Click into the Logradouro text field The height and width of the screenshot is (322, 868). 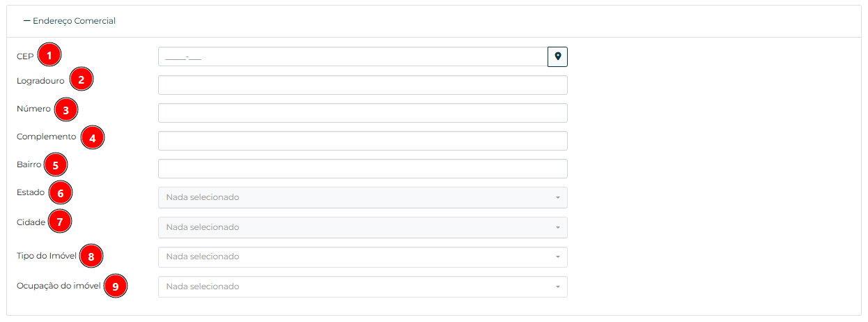(x=362, y=85)
